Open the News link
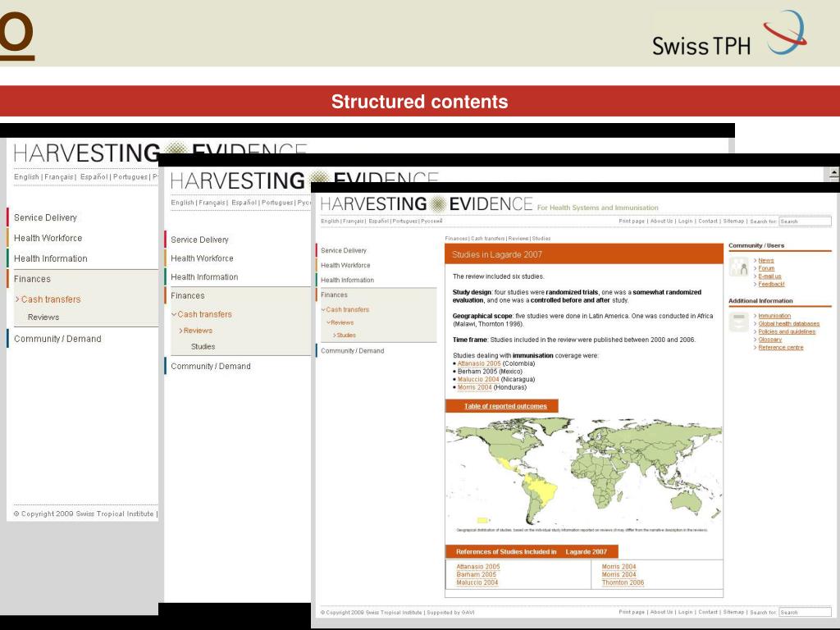This screenshot has height=630, width=840. point(766,260)
